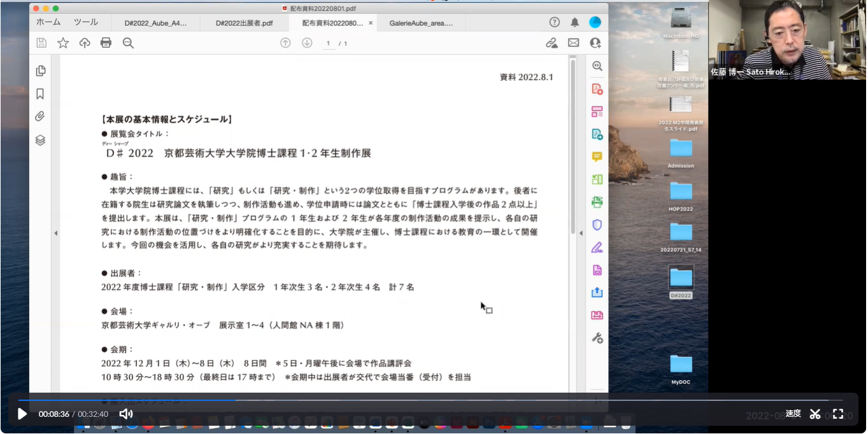The image size is (868, 434).
Task: Click the blue upload share tool icon
Action: (x=597, y=293)
